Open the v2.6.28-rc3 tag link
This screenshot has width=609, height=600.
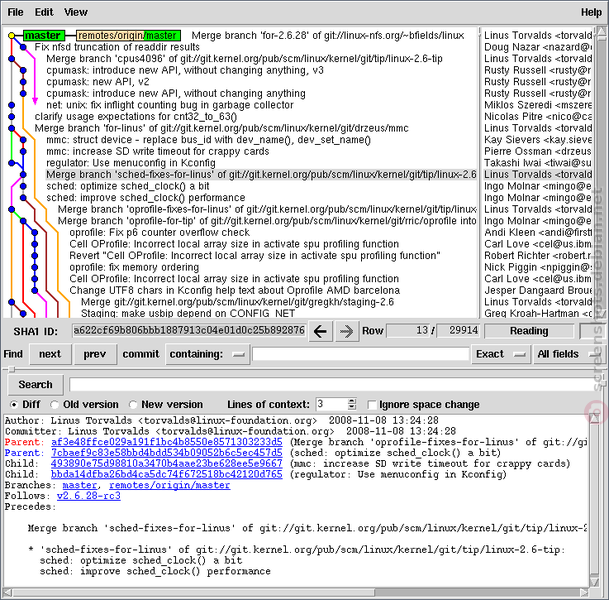pos(89,496)
